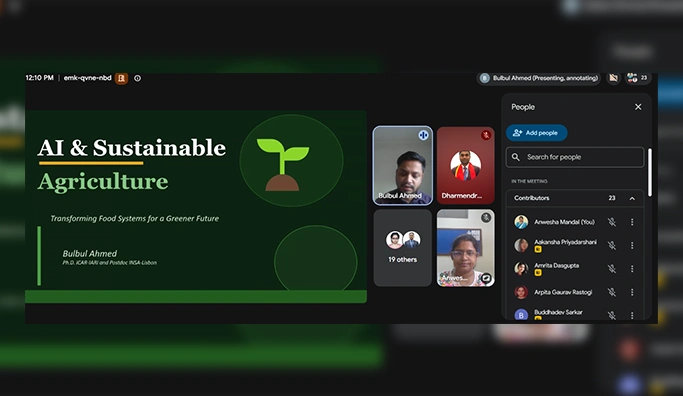This screenshot has height=396, width=683.
Task: Open more options for Buddhadev Sarkar
Action: point(632,315)
